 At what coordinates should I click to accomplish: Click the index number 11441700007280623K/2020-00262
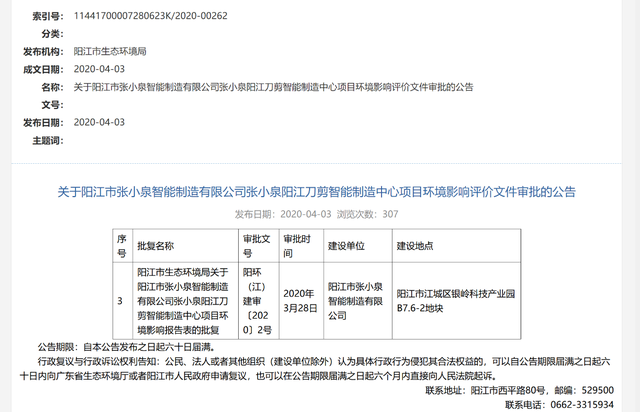[150, 17]
